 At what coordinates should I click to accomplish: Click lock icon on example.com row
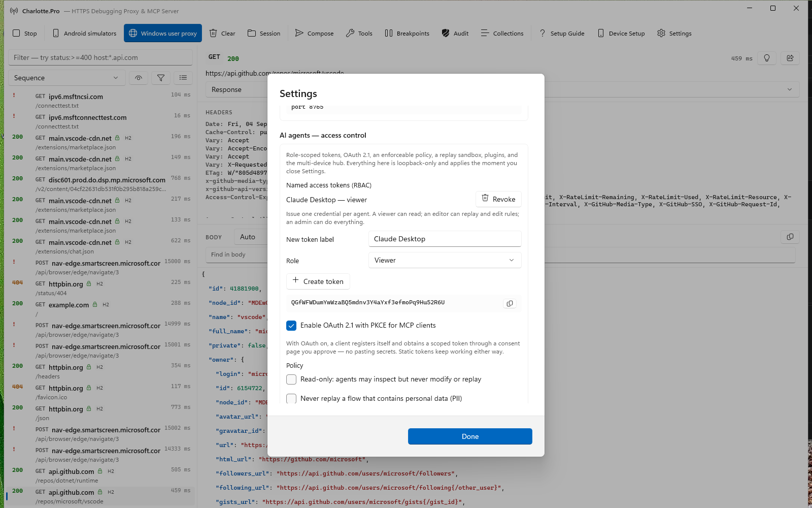pos(95,305)
